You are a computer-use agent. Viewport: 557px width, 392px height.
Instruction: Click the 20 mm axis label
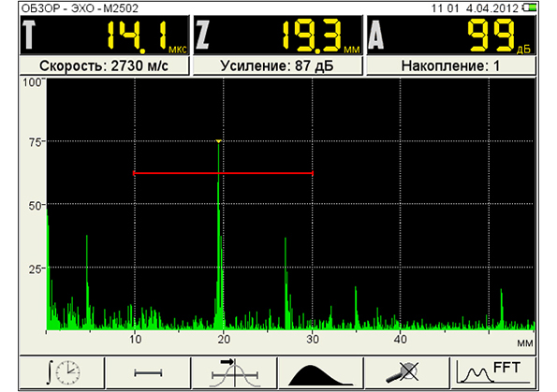[x=224, y=339]
